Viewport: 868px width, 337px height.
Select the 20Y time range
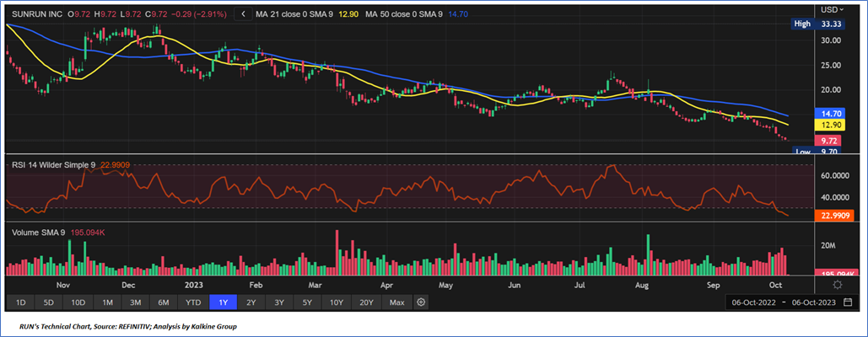366,302
